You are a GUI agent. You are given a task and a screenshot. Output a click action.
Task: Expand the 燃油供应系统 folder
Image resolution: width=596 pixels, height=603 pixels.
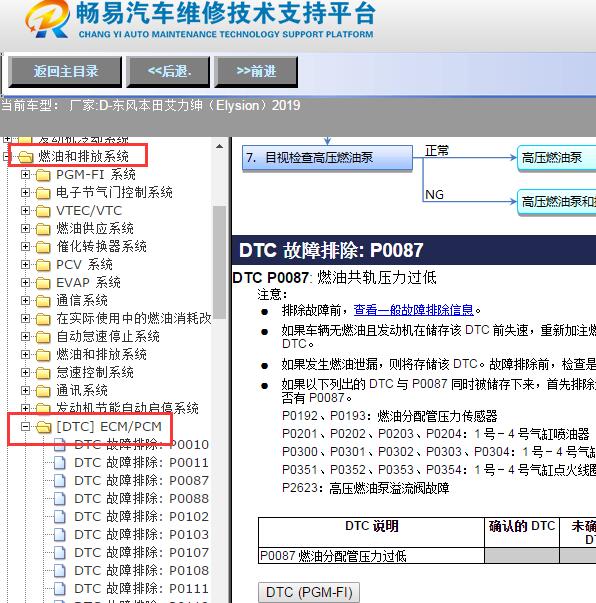[x=25, y=228]
